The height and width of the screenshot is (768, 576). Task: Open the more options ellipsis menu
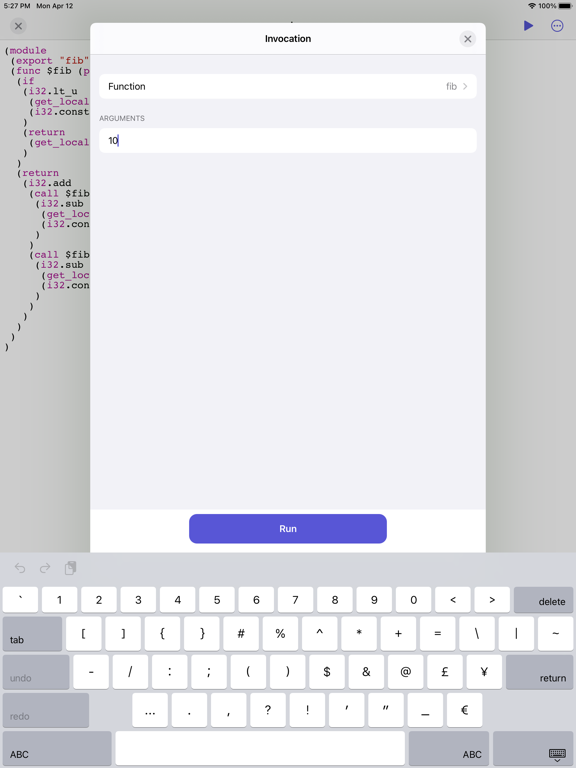click(557, 25)
